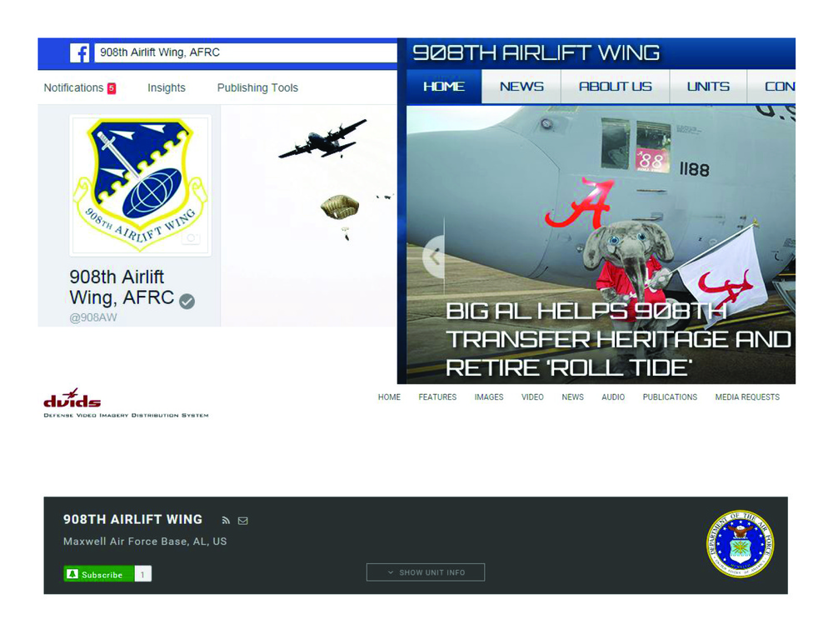
Task: Click the camera icon on profile picture
Action: pos(191,238)
